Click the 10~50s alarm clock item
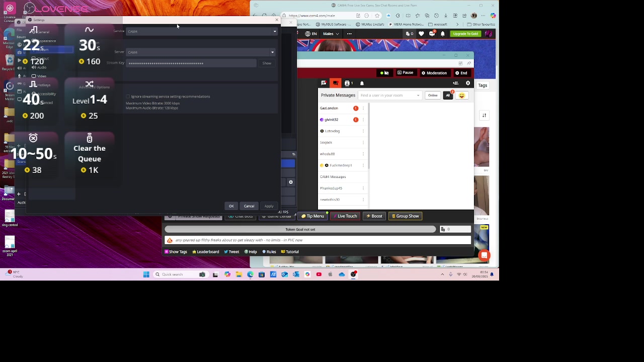Image resolution: width=644 pixels, height=362 pixels. coord(33,154)
